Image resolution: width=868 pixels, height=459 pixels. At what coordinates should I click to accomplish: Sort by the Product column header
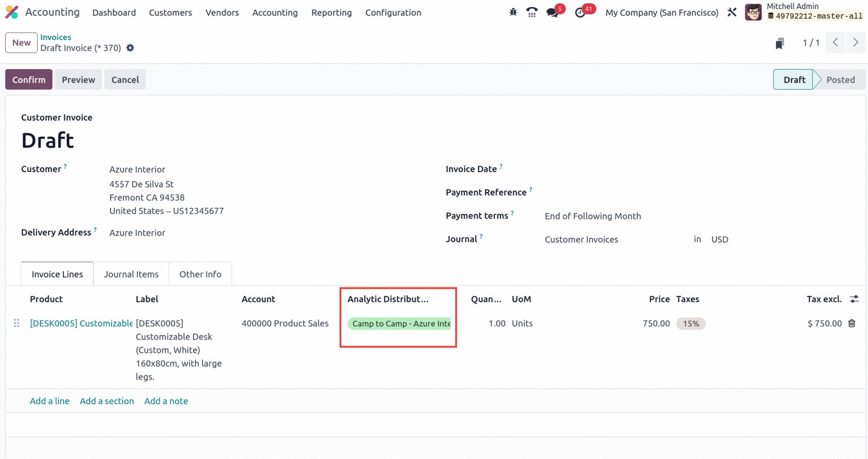point(46,299)
